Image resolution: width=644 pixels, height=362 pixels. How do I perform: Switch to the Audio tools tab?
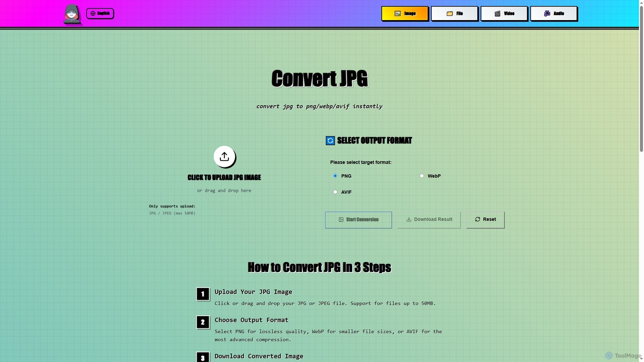tap(554, 14)
